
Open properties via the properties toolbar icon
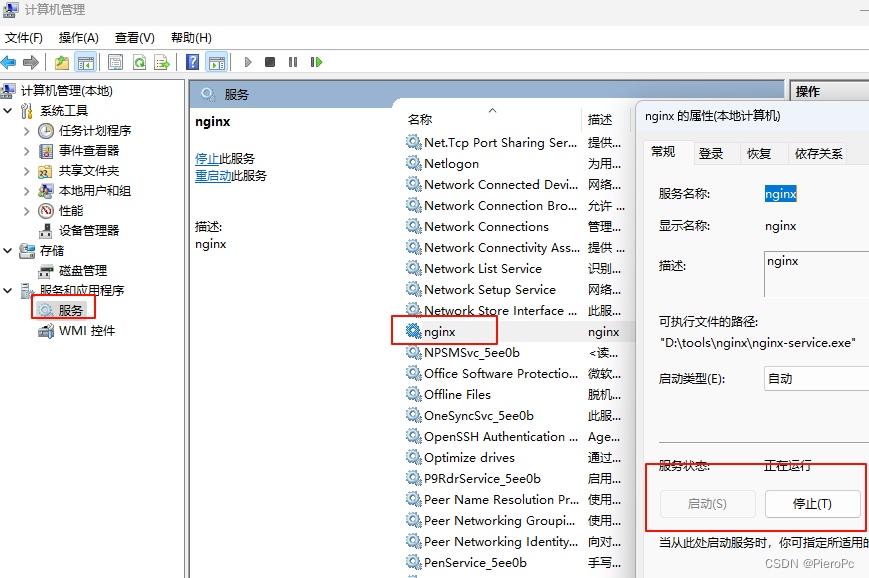click(x=113, y=62)
